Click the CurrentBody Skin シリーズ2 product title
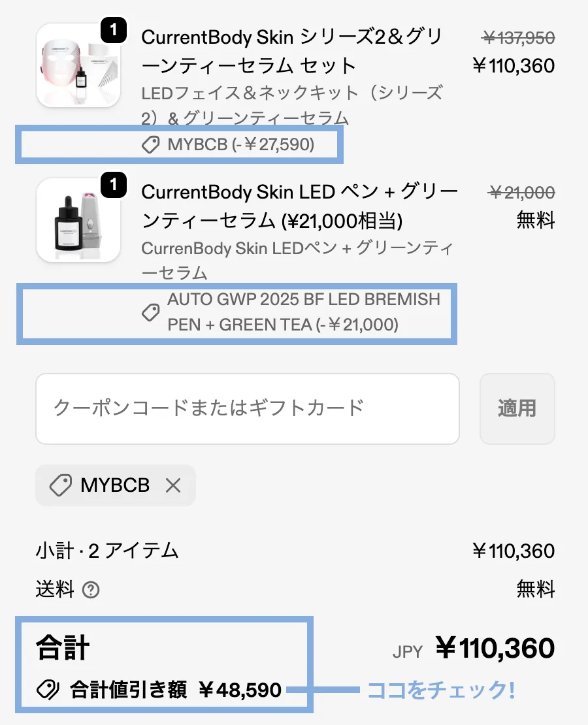Screen dimensions: 588x725 pos(281,51)
